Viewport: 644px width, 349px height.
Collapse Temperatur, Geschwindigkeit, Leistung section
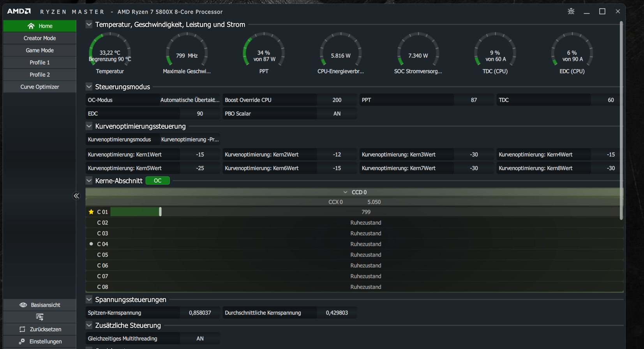point(89,25)
